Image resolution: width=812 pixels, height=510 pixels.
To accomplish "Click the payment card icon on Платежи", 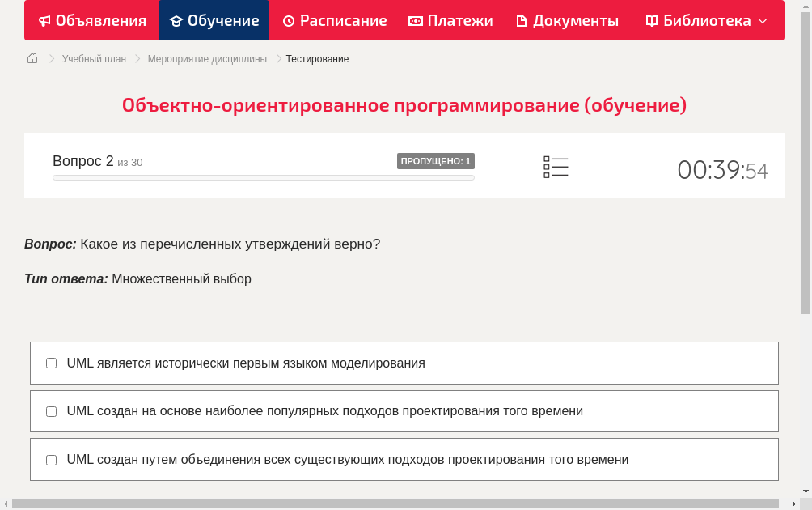I will (x=415, y=20).
